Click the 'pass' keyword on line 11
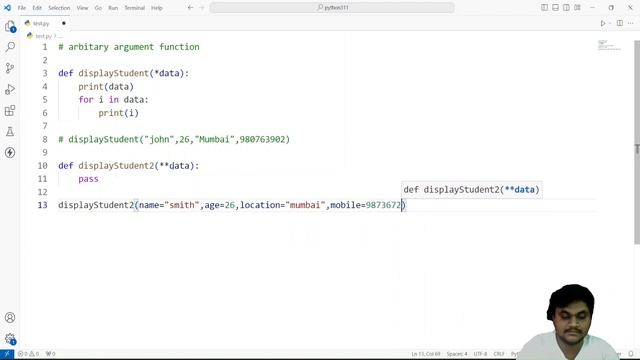The width and height of the screenshot is (640, 360). coord(88,179)
